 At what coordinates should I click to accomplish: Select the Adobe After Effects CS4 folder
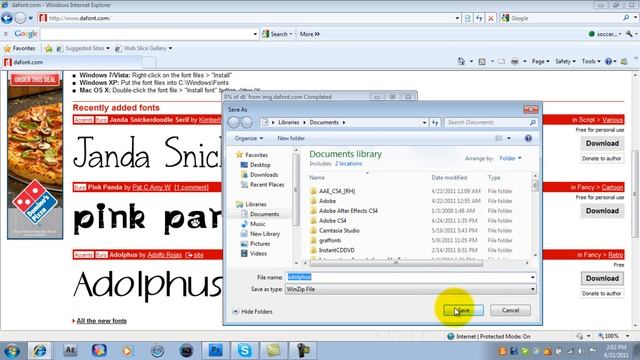[x=348, y=211]
